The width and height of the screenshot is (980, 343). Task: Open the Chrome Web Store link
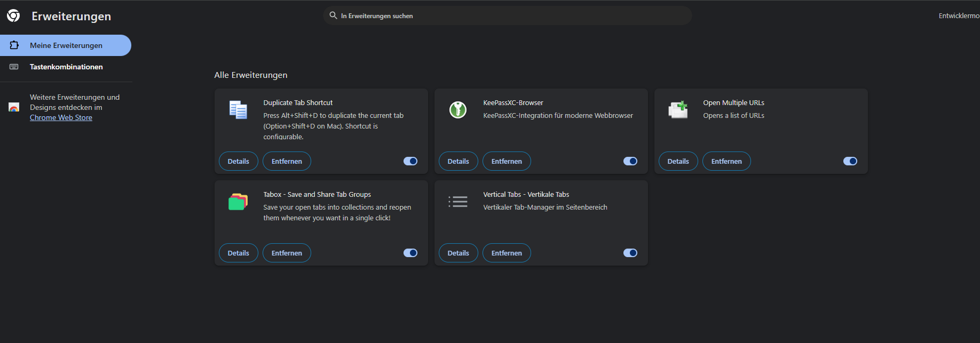coord(61,117)
